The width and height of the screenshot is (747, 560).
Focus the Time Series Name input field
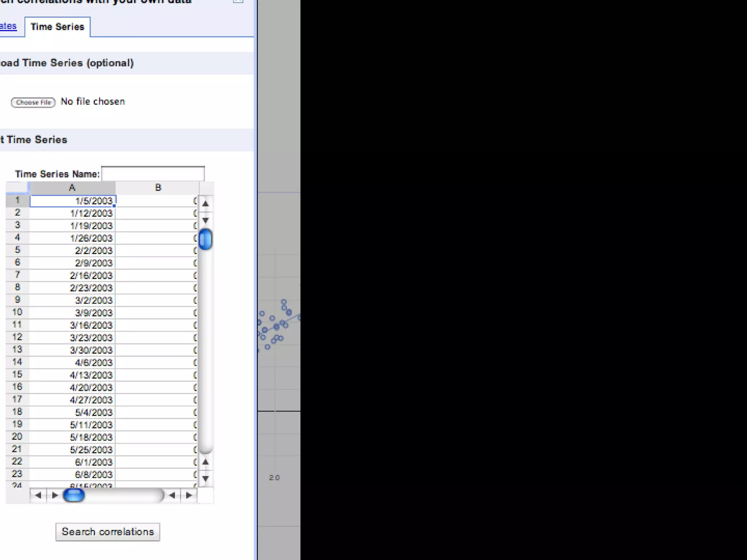click(153, 174)
